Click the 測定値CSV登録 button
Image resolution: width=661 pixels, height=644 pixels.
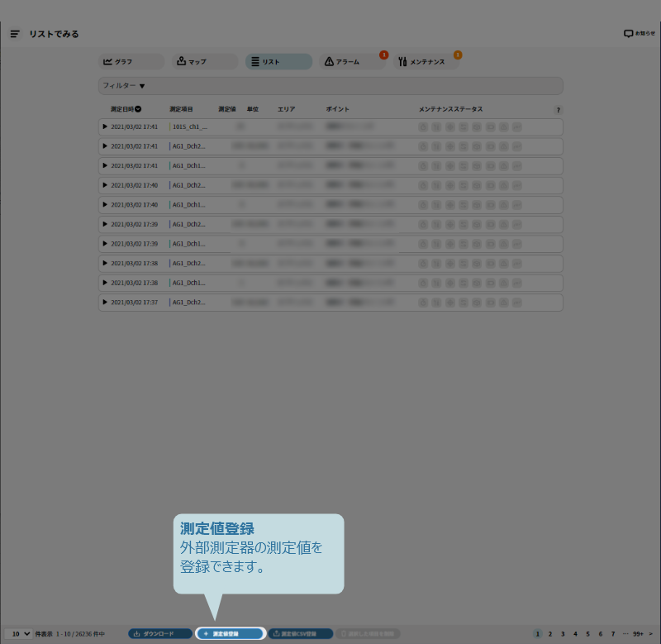tap(301, 633)
